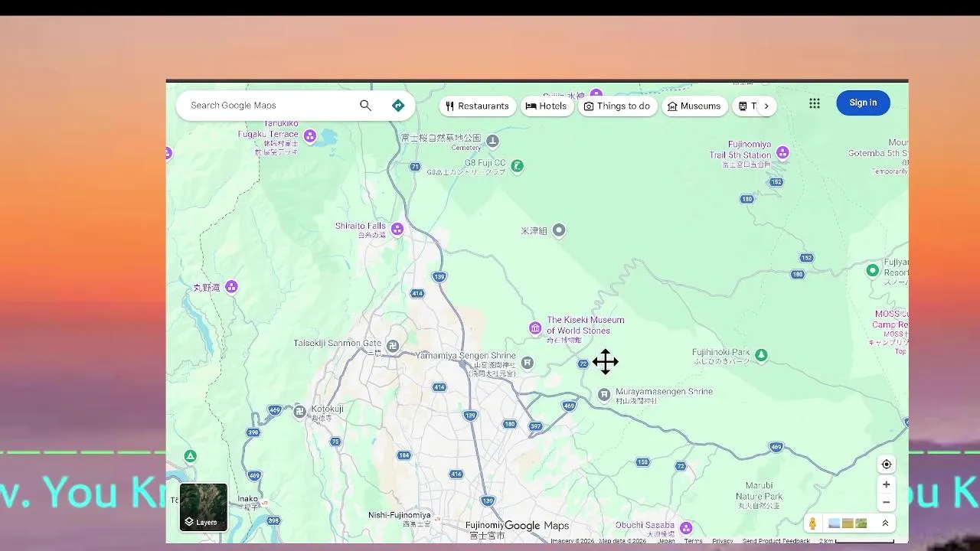Image resolution: width=980 pixels, height=551 pixels.
Task: Select the Fujinomiya Trail 5th Station pin
Action: point(782,152)
